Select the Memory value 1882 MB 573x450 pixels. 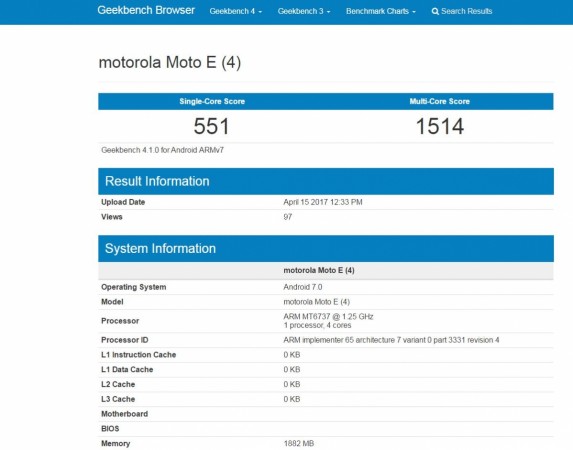point(299,444)
